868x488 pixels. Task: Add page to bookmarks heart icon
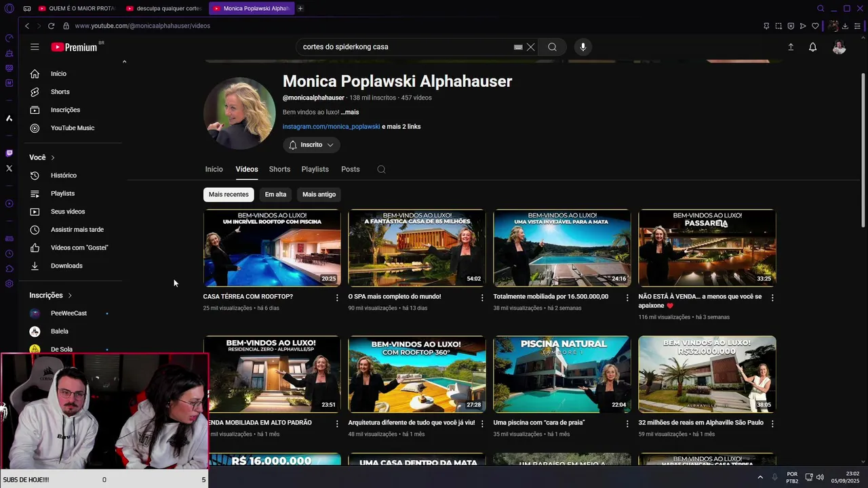click(815, 26)
